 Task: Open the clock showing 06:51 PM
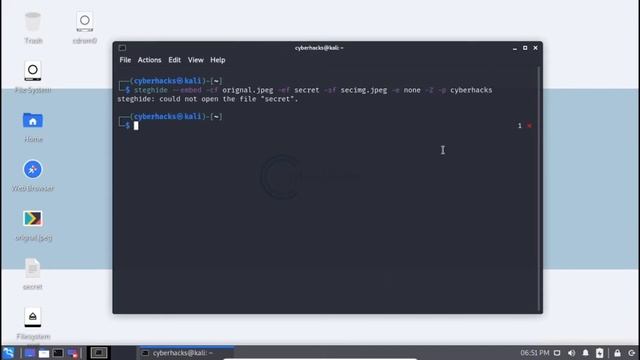click(x=534, y=353)
